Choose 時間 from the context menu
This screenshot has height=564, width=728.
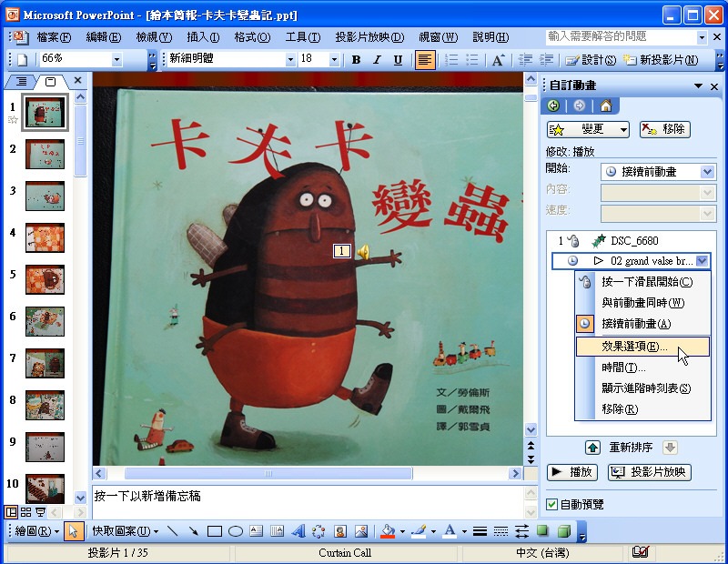643,368
